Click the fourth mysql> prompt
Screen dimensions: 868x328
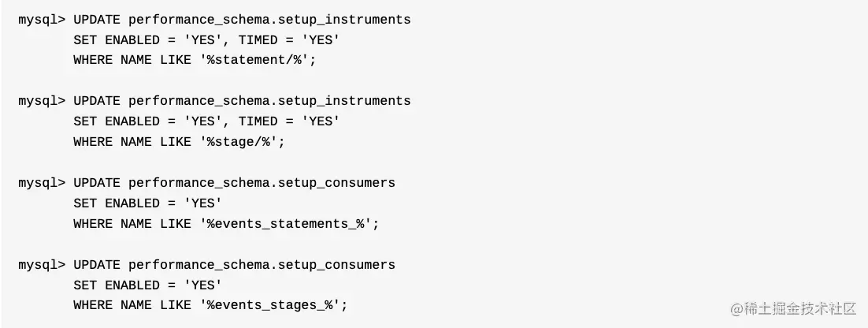coord(42,265)
